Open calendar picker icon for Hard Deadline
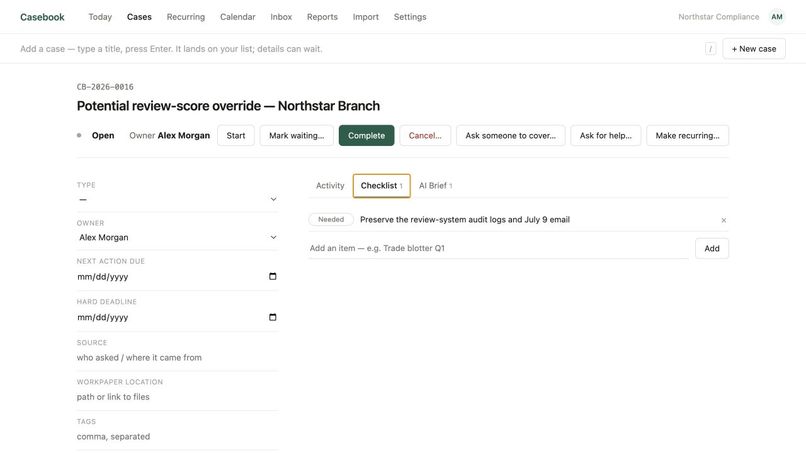Image resolution: width=806 pixels, height=453 pixels. coord(272,317)
